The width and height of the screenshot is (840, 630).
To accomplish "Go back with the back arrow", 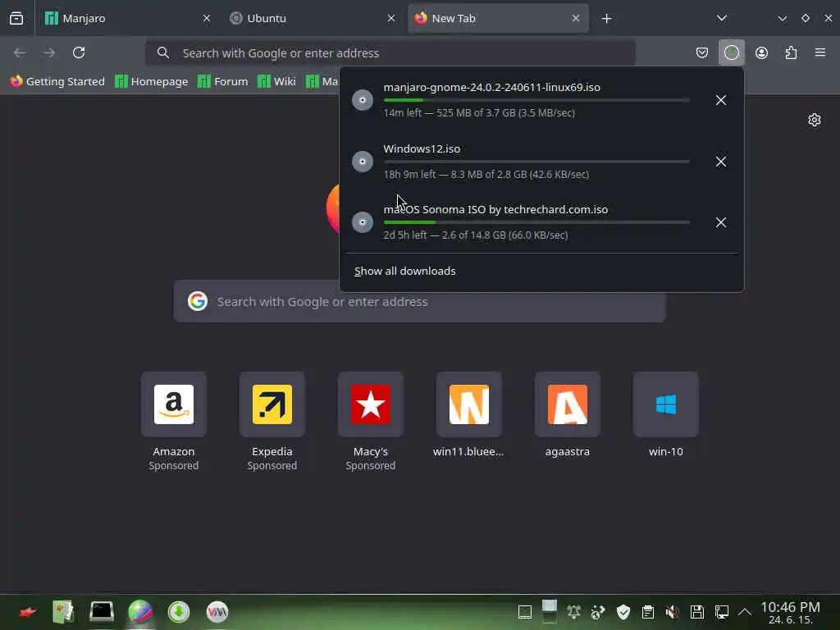I will 20,52.
